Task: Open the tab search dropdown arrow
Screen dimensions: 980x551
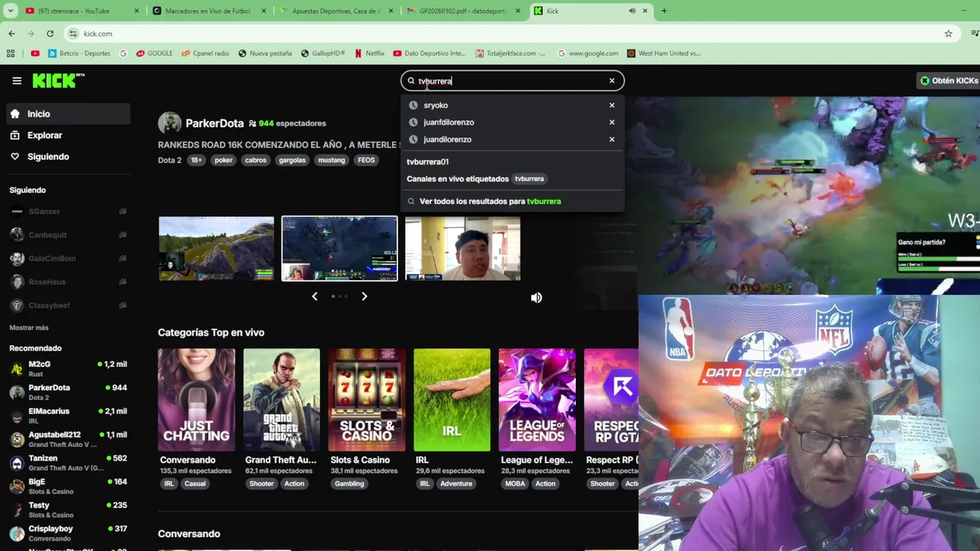Action: [11, 11]
